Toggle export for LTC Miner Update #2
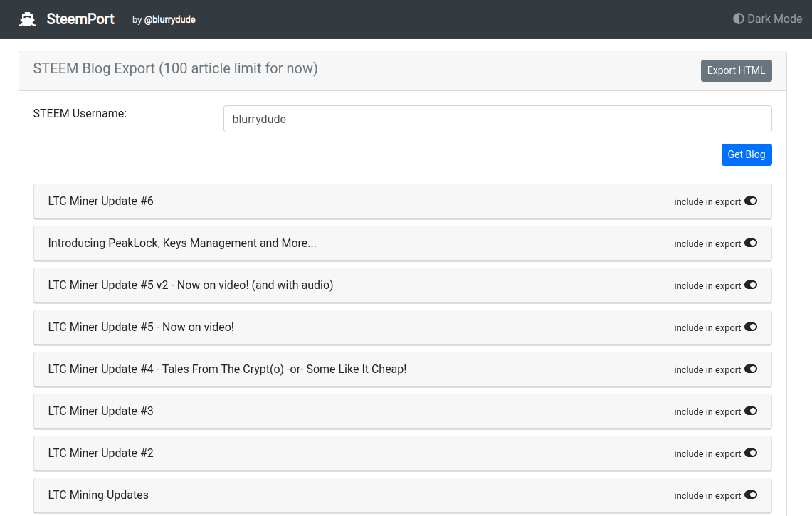 751,453
